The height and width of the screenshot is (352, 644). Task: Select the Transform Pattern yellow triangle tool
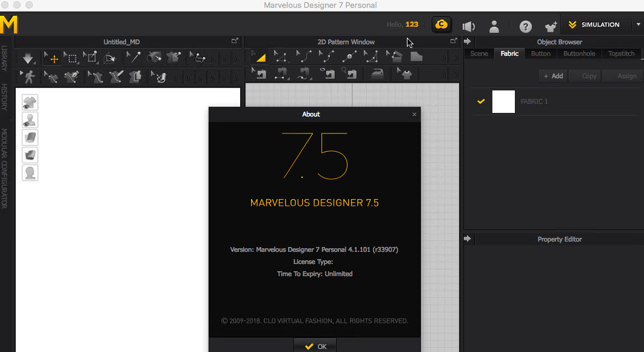[259, 57]
